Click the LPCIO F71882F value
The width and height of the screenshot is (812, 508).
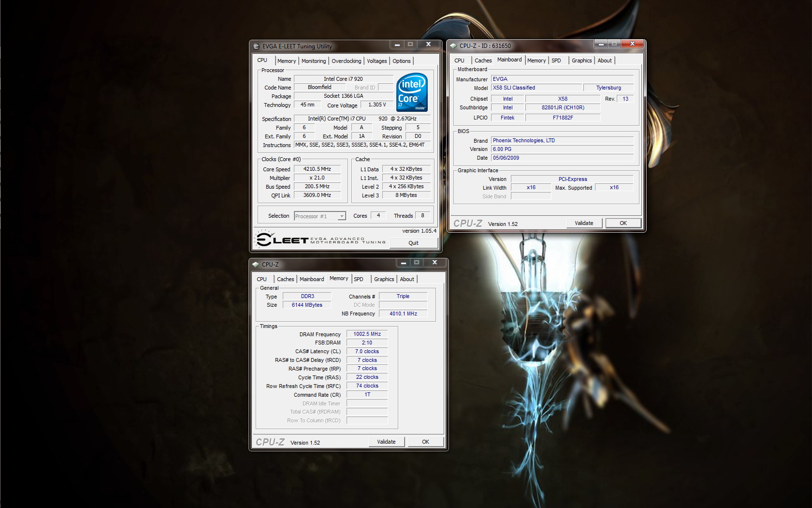[563, 118]
